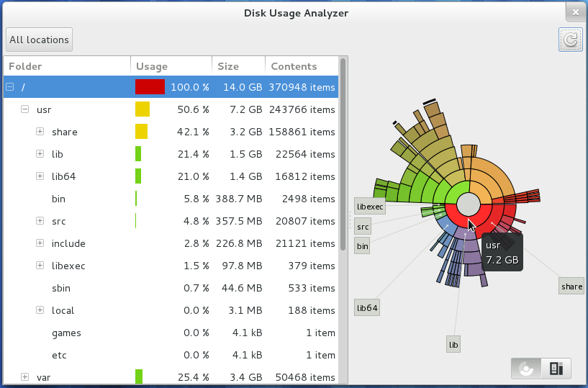Expand the share folder
The width and height of the screenshot is (588, 388).
point(40,131)
